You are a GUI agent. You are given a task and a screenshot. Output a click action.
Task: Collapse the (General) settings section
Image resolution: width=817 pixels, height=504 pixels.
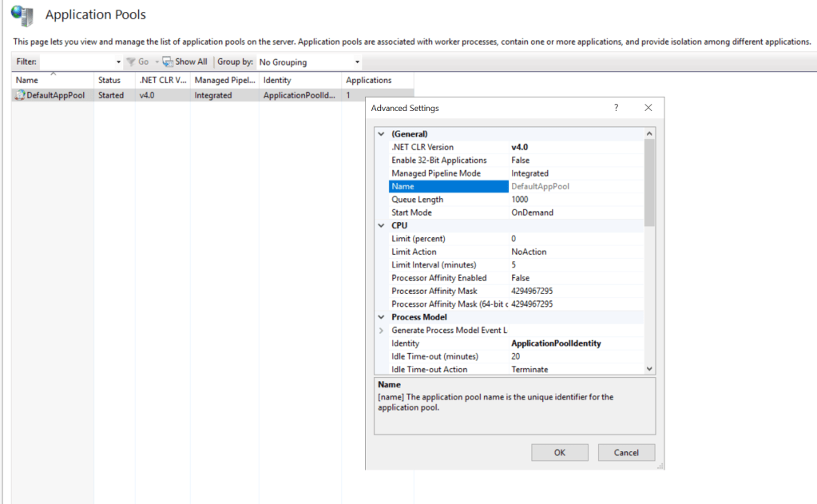tap(381, 134)
